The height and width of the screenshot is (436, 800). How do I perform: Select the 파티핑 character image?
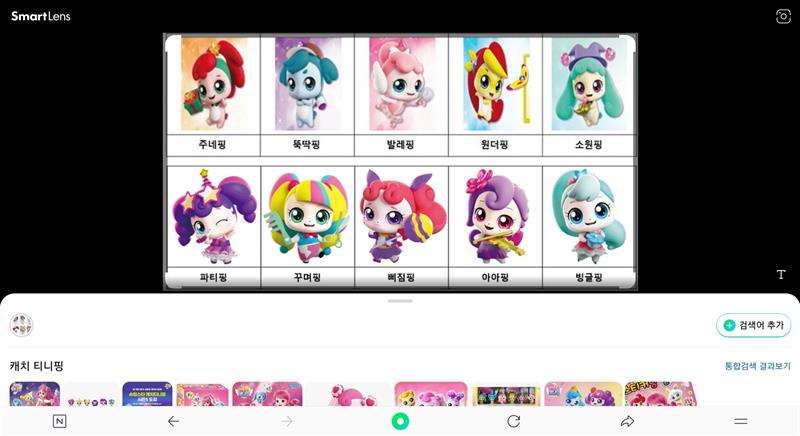tap(214, 216)
